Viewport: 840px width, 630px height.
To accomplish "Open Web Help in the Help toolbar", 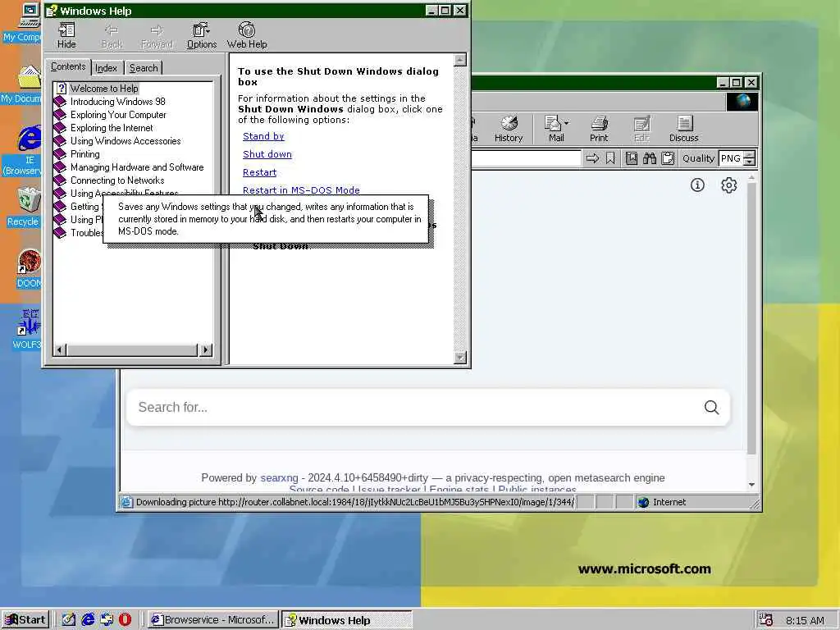I will pos(246,36).
